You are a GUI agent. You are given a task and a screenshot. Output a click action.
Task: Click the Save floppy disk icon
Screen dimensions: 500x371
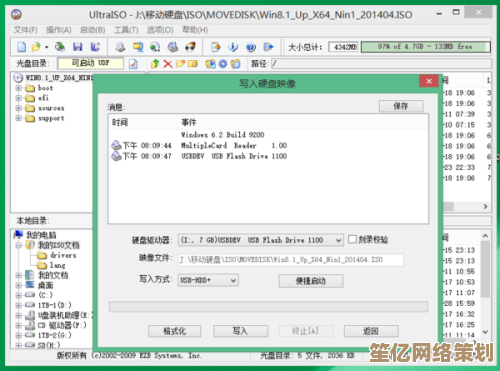point(78,47)
